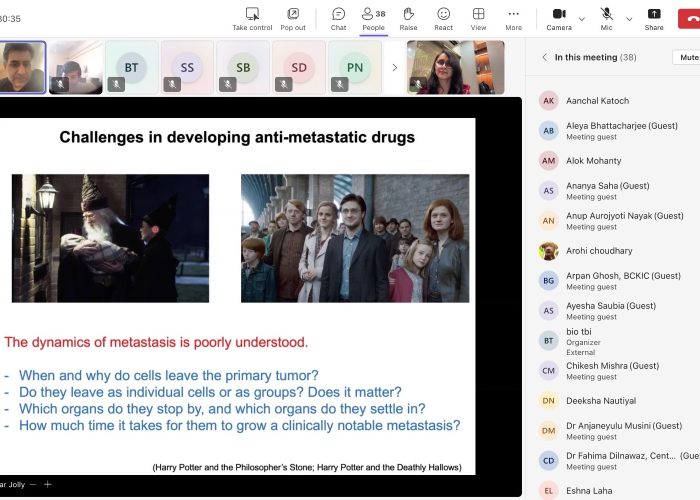700x500 pixels.
Task: Select the SB participant tile
Action: pyautogui.click(x=243, y=67)
